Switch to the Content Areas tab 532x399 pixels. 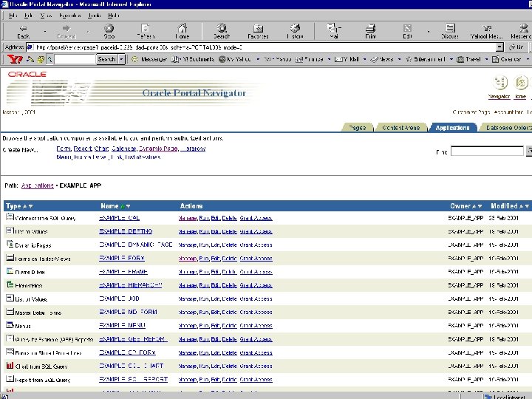click(400, 128)
